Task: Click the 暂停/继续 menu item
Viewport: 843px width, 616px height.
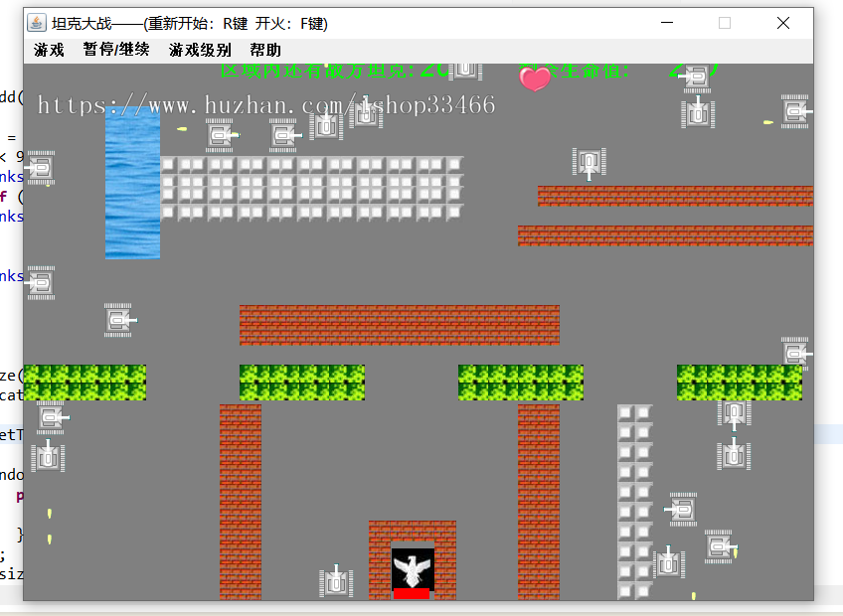Action: 116,50
